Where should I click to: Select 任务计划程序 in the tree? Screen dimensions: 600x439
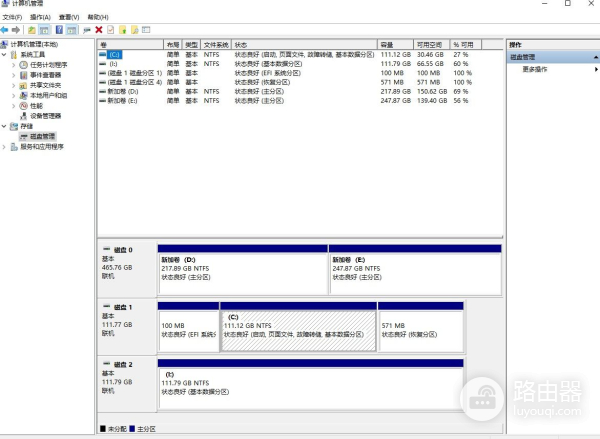point(48,64)
